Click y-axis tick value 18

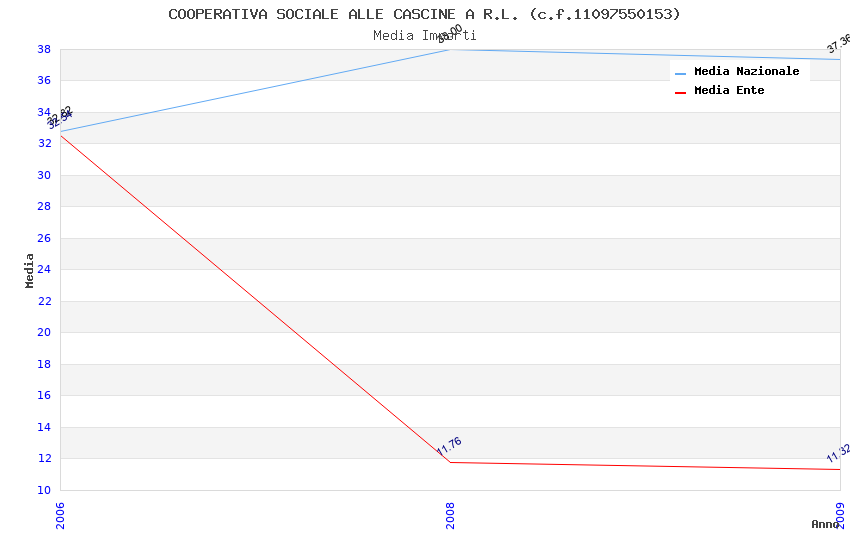tap(44, 364)
